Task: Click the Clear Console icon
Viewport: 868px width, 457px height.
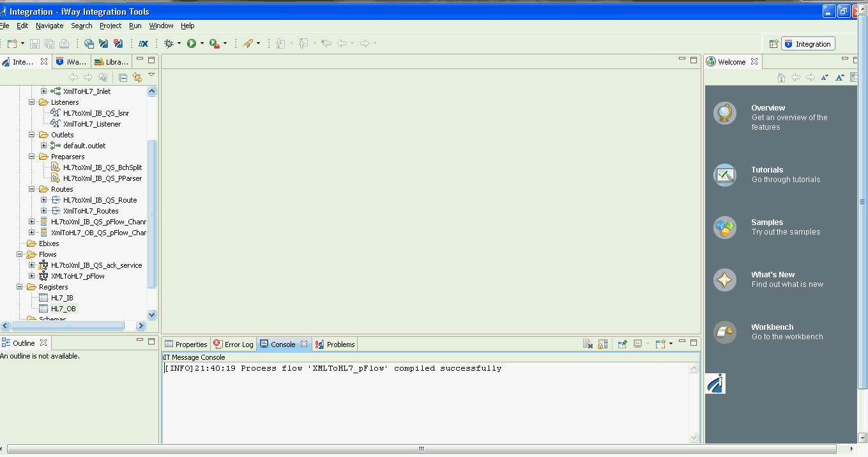Action: pos(588,344)
